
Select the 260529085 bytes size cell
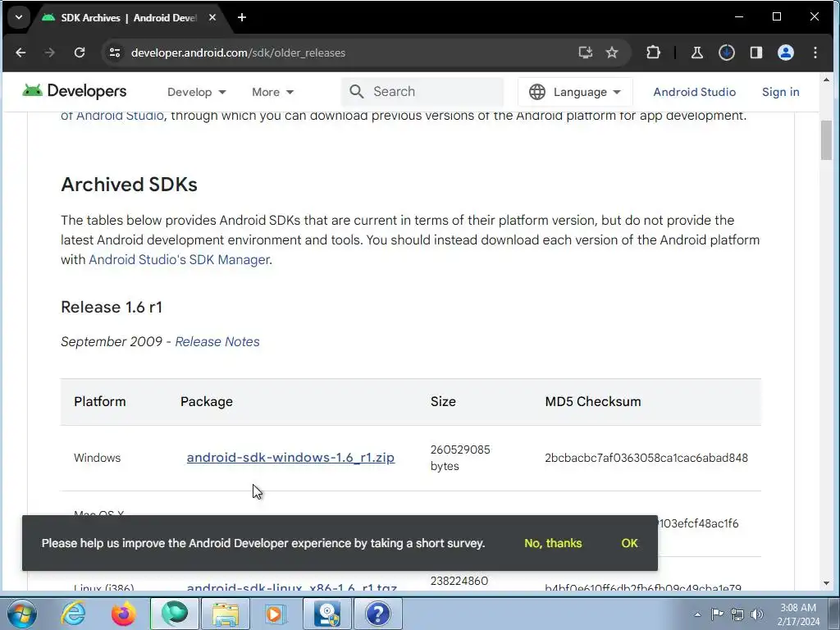tap(460, 458)
